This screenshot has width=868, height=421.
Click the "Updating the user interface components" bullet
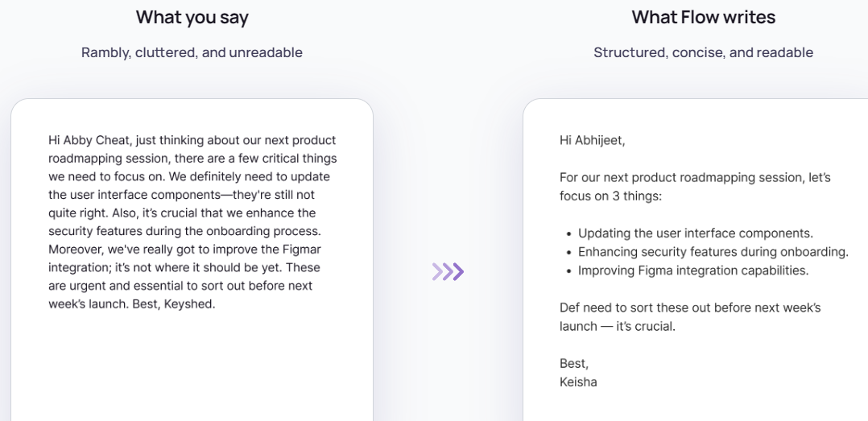point(695,233)
